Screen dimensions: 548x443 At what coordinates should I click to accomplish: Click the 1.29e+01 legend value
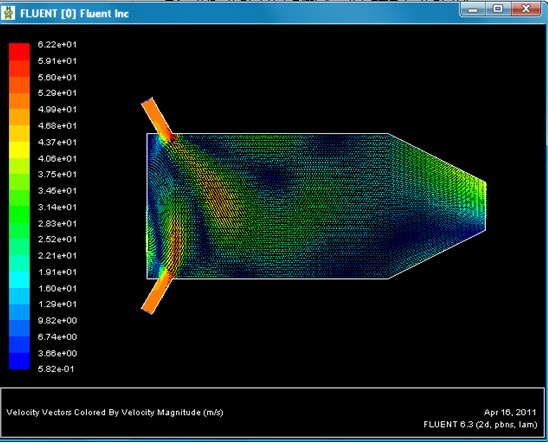point(57,304)
